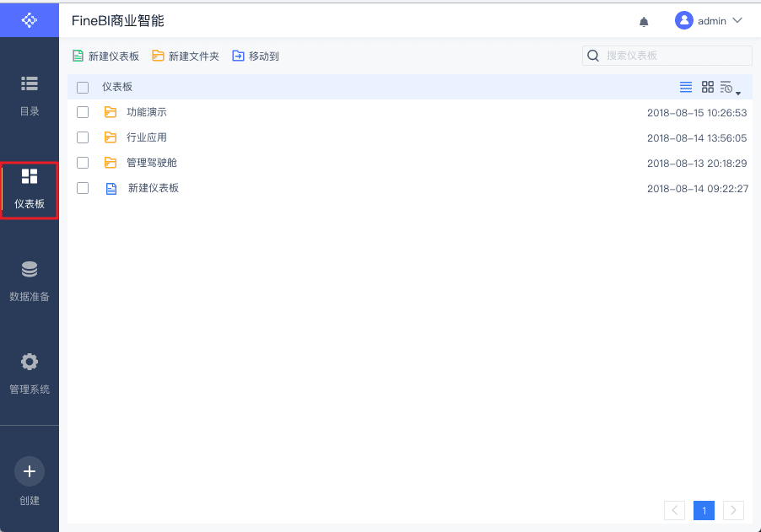
Task: Check the 功能演示 folder checkbox
Action: click(x=83, y=112)
